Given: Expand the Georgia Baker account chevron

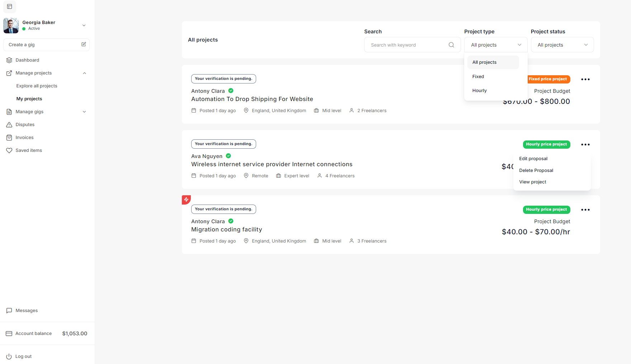Looking at the screenshot, I should [84, 25].
